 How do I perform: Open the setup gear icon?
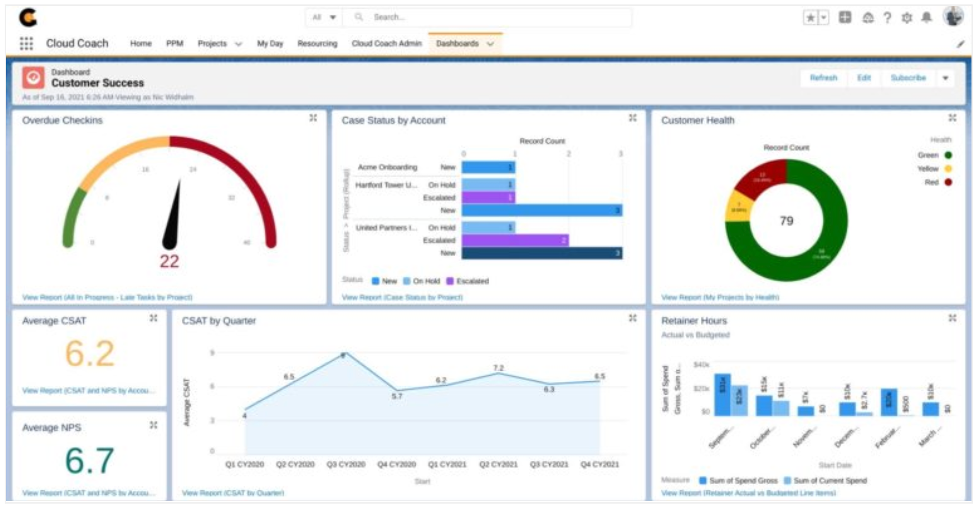pos(907,17)
